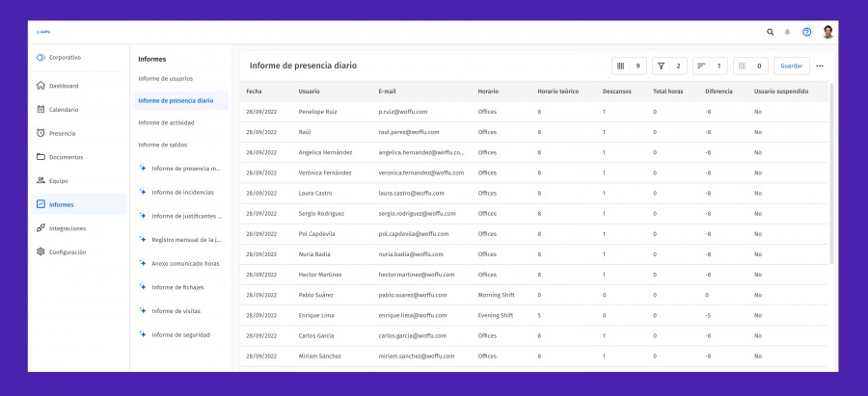Click Evening Shift in Enrique Lima row
This screenshot has height=396, width=868.
[496, 315]
